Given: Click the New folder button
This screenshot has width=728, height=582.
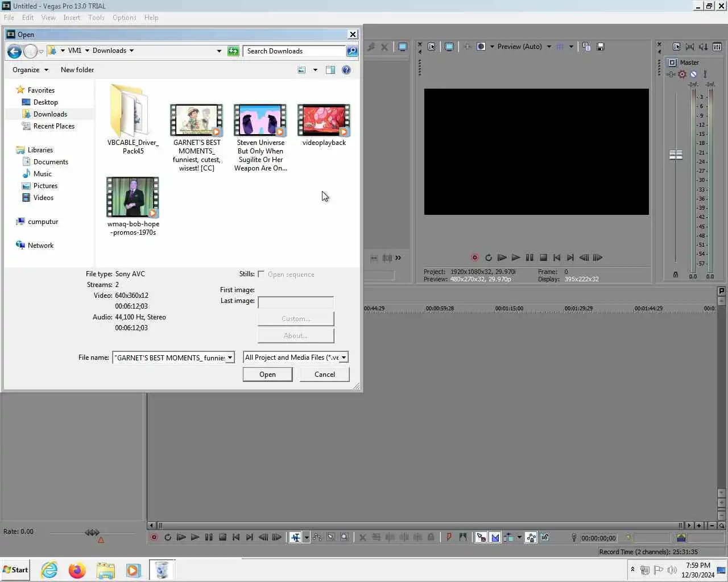Looking at the screenshot, I should click(77, 70).
